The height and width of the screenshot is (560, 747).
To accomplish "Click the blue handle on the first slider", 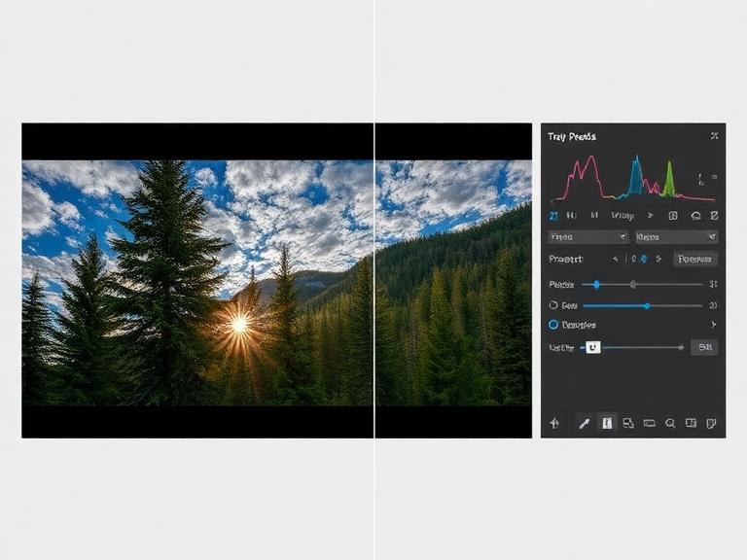I will click(596, 284).
